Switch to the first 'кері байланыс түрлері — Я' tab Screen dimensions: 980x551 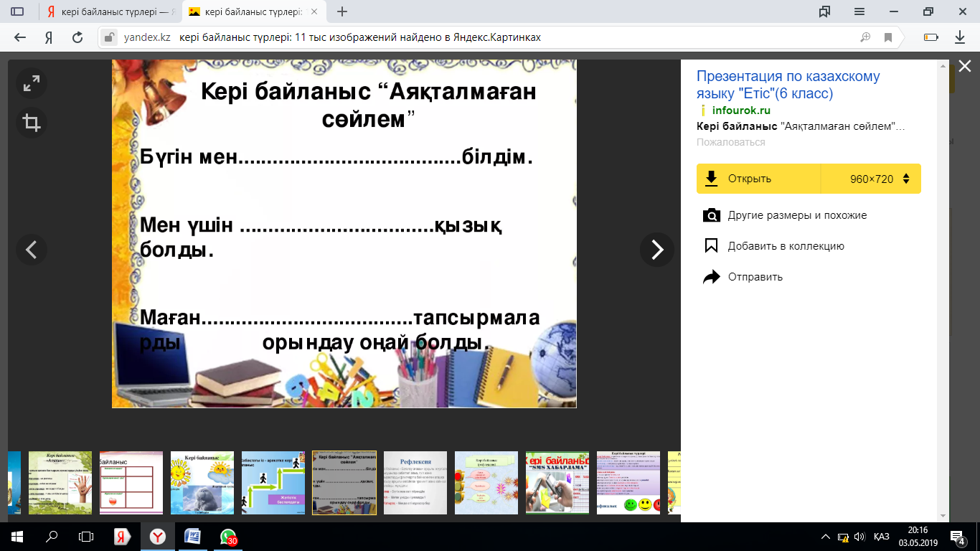110,11
